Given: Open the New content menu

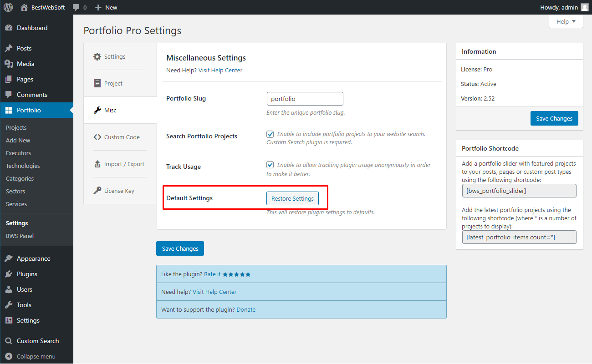Looking at the screenshot, I should point(106,7).
